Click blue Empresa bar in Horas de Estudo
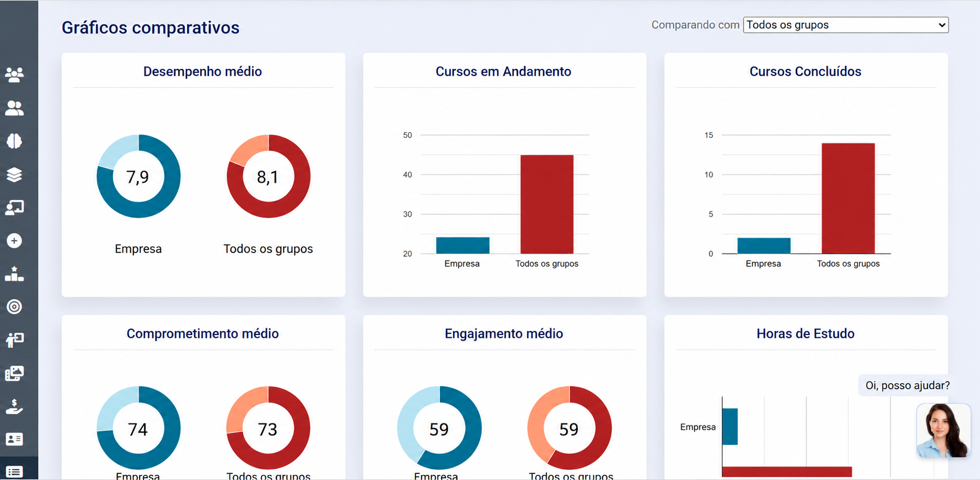Image resolution: width=980 pixels, height=480 pixels. pyautogui.click(x=730, y=426)
